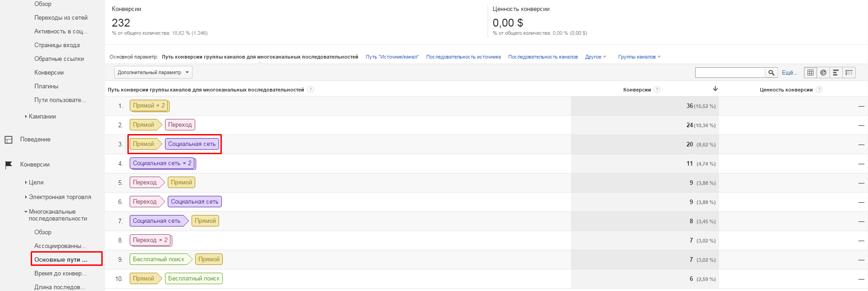Image resolution: width=868 pixels, height=291 pixels.
Task: Open the Поведение section
Action: click(35, 140)
